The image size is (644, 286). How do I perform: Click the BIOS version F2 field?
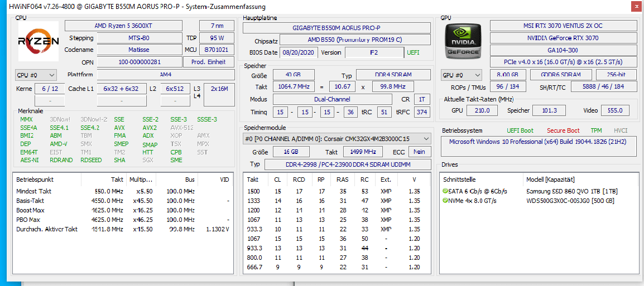pos(374,52)
